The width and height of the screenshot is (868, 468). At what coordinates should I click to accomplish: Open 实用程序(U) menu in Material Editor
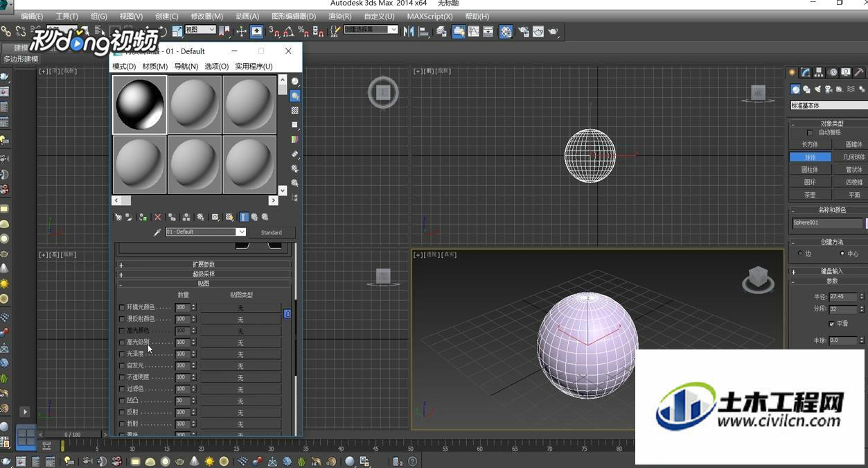254,67
